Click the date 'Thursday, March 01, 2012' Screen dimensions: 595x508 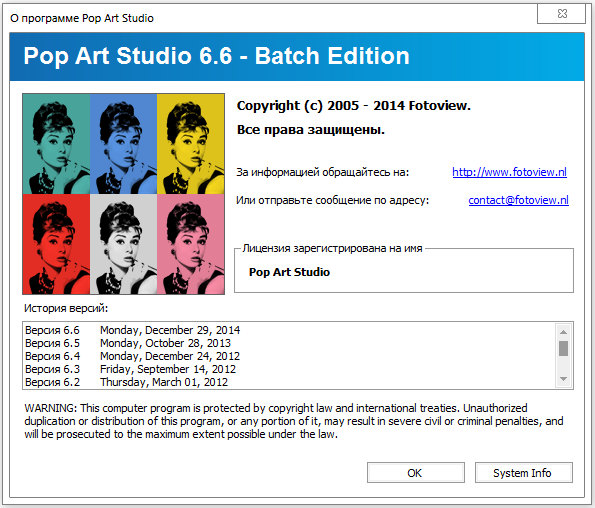pyautogui.click(x=164, y=382)
